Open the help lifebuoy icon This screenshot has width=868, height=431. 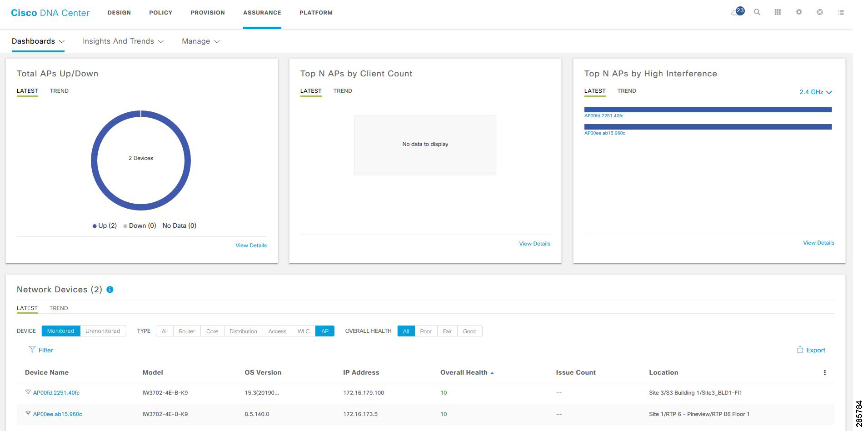(x=820, y=12)
